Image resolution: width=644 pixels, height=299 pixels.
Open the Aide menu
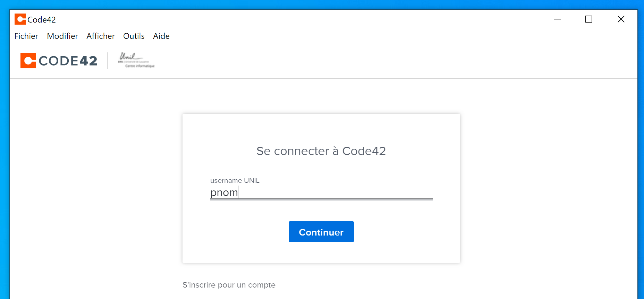161,36
